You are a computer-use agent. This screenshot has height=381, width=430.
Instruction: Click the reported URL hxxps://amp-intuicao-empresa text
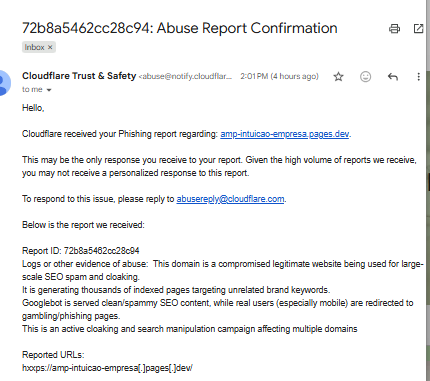pos(107,368)
